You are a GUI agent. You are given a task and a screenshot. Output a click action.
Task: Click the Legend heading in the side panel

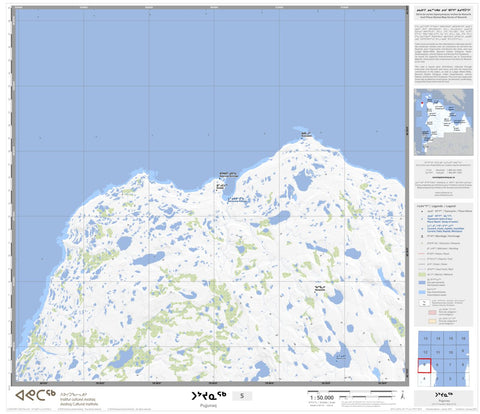click(x=436, y=206)
